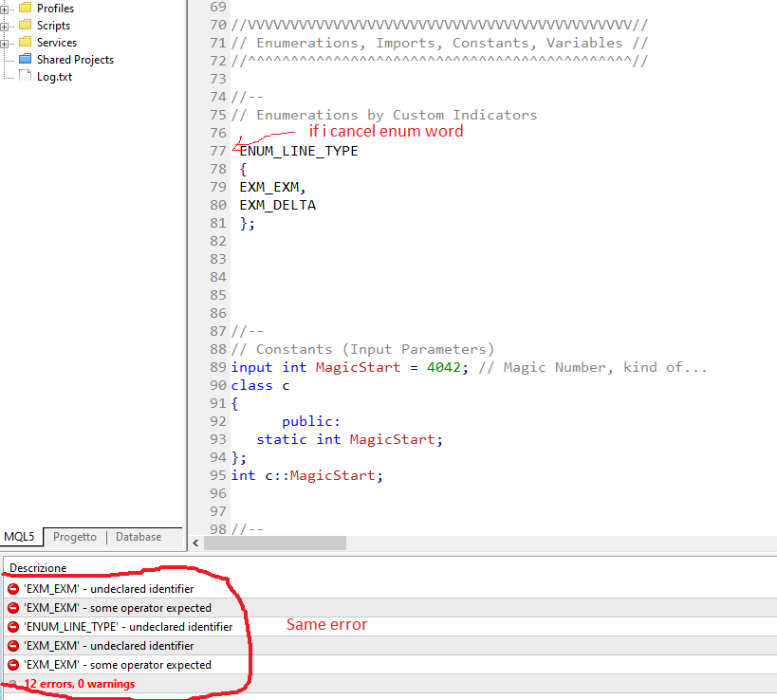Switch to the Progetto tab
The width and height of the screenshot is (777, 700).
pyautogui.click(x=75, y=537)
